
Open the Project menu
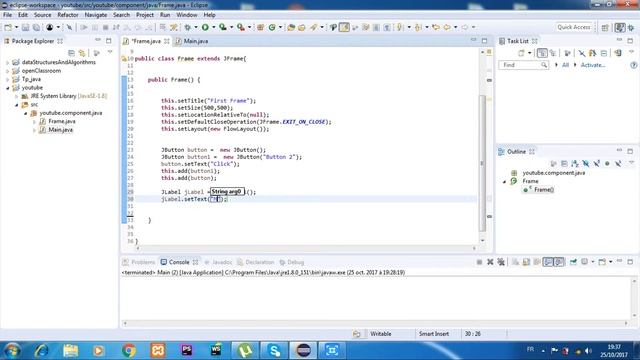click(x=144, y=15)
